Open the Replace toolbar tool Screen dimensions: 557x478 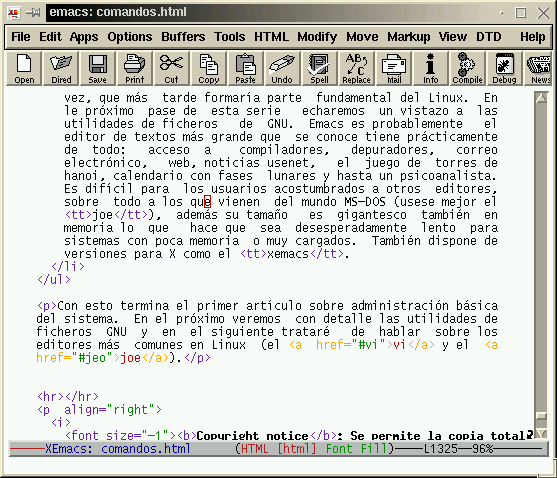tap(357, 69)
